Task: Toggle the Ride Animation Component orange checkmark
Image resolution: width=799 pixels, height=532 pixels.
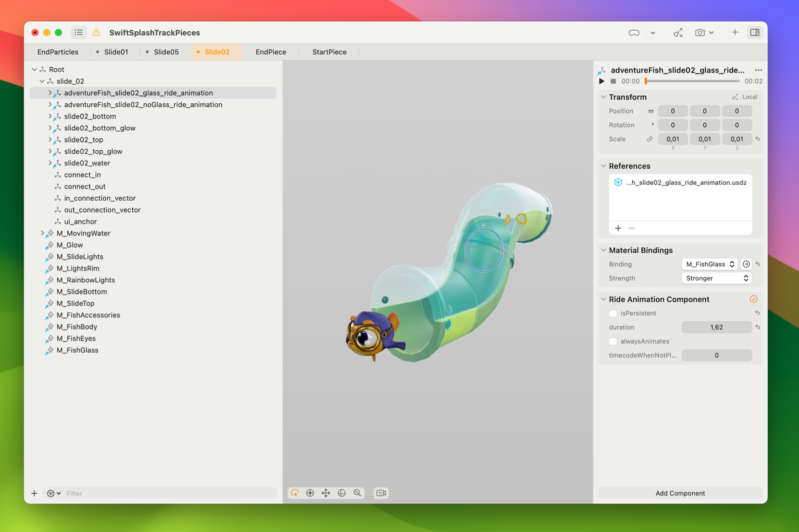Action: point(753,299)
